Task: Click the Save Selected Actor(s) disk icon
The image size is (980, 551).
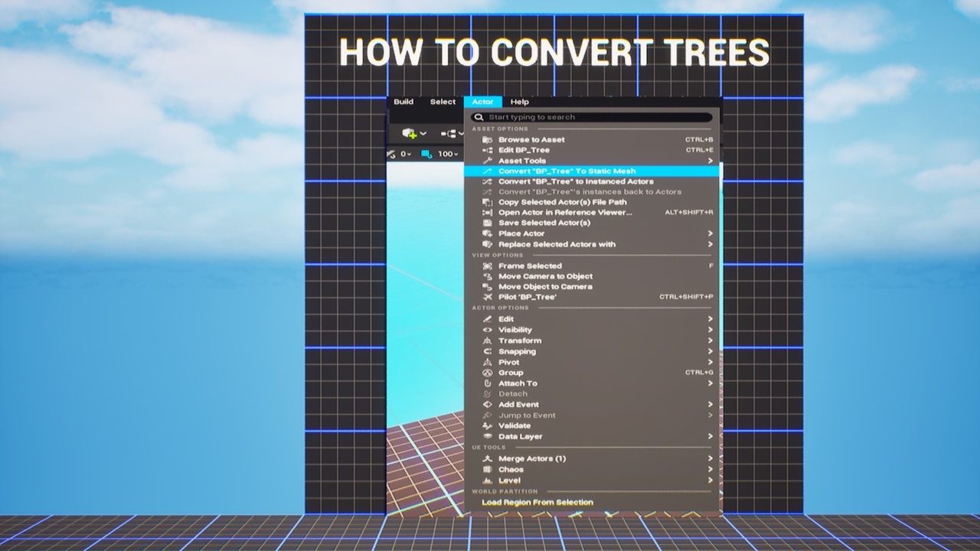Action: 488,223
